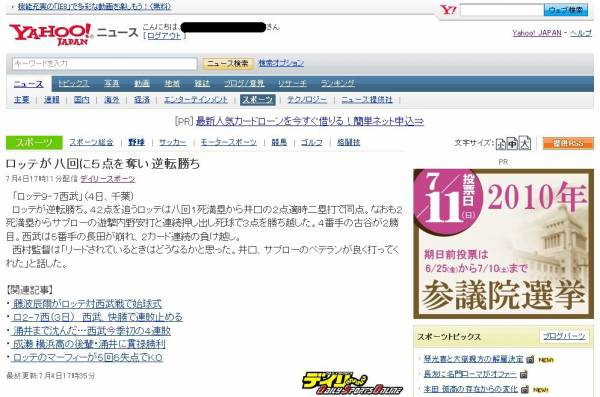Open the 地域 tab
This screenshot has width=600, height=397.
point(172,83)
